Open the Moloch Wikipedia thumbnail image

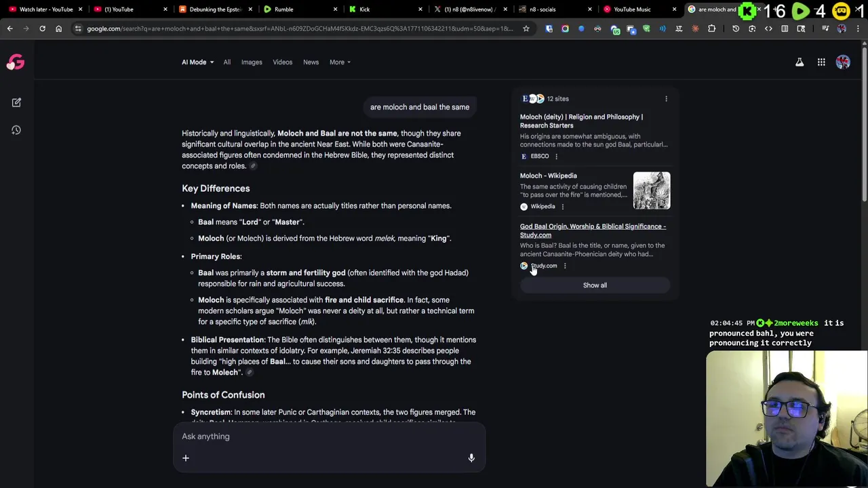(652, 190)
